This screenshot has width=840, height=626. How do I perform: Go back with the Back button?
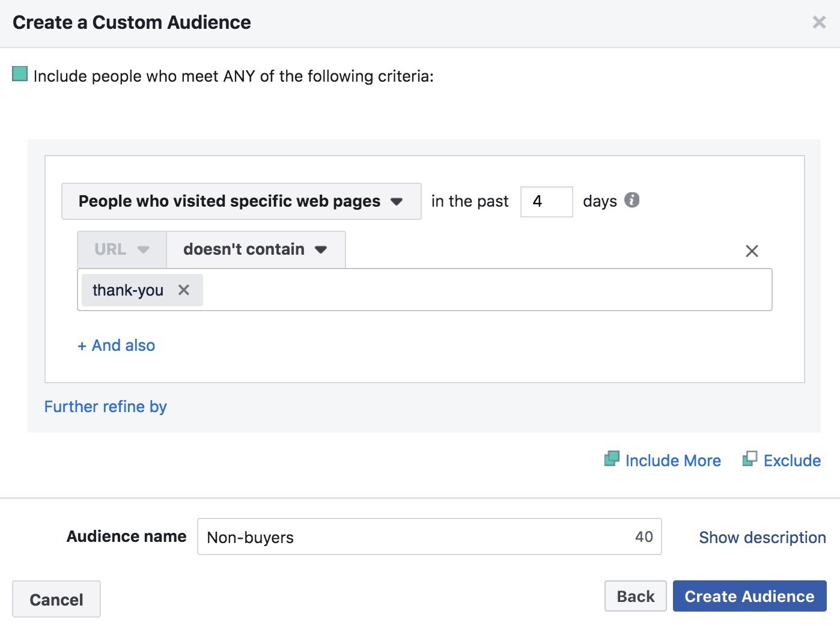pyautogui.click(x=635, y=596)
